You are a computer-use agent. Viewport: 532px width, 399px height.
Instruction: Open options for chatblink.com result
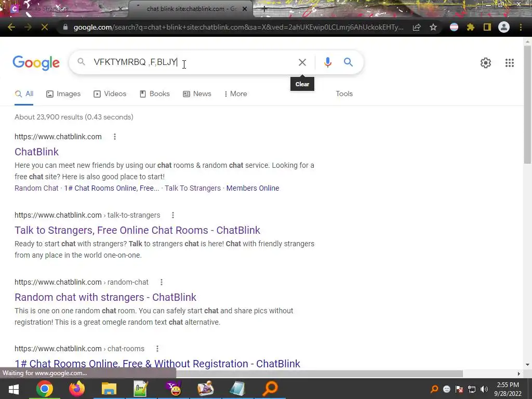(x=115, y=137)
